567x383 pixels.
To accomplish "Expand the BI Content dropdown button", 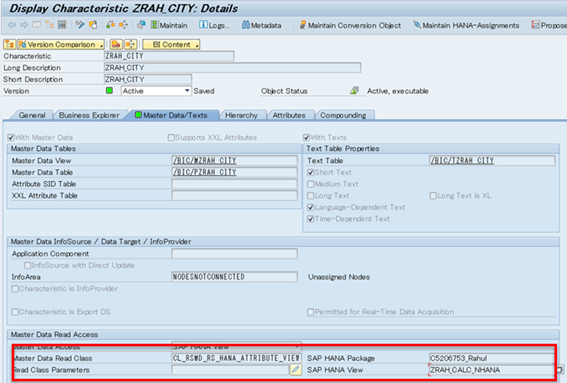I will 171,44.
